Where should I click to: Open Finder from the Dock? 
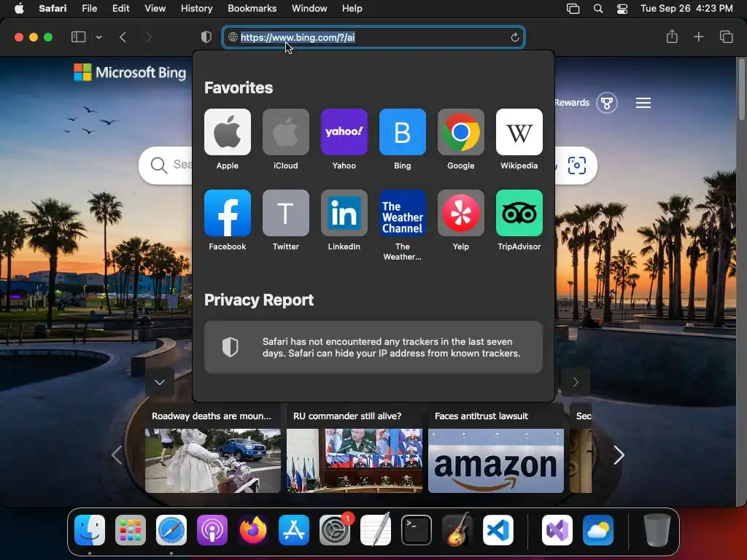(90, 530)
